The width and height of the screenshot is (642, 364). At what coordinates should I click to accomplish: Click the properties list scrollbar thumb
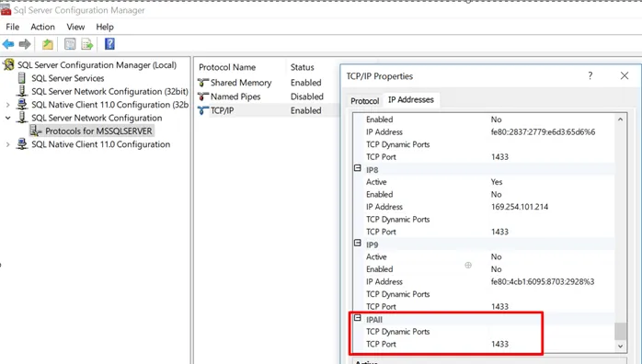point(620,331)
